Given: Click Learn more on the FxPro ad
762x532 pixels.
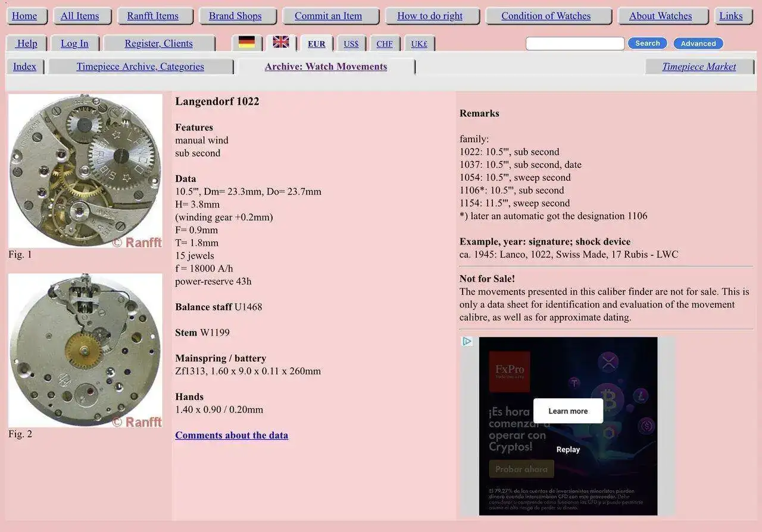Looking at the screenshot, I should (568, 411).
